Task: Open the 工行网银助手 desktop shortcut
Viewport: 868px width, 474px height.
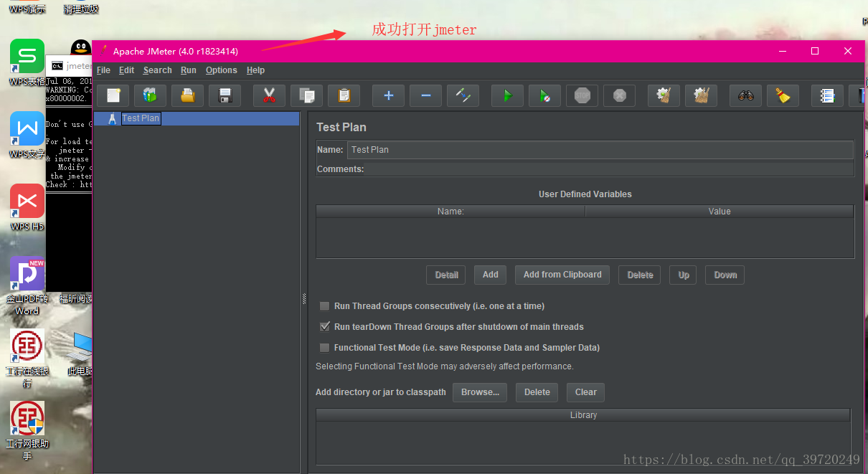Action: click(x=27, y=431)
